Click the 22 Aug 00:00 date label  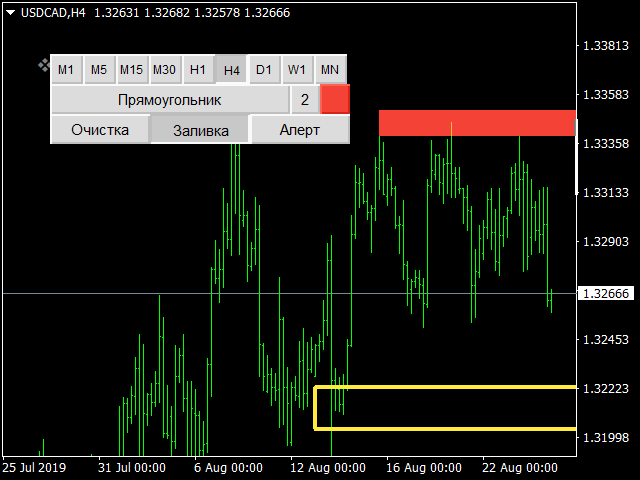(520, 468)
